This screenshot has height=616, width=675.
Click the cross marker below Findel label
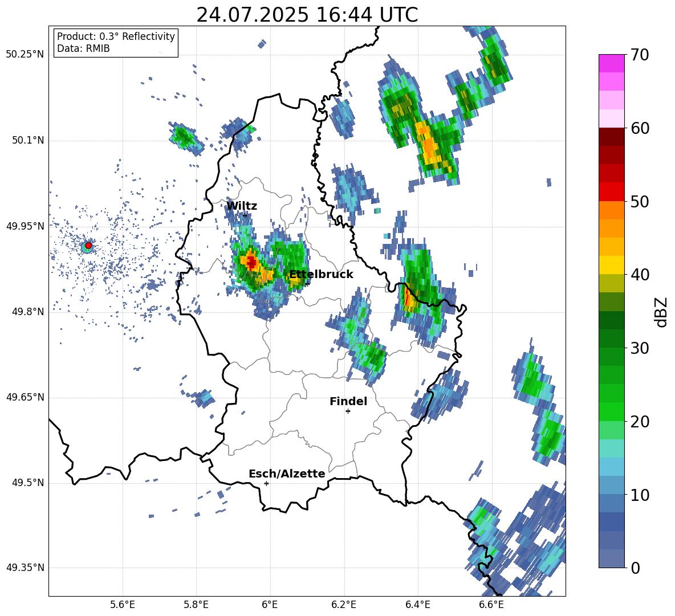[x=348, y=411]
